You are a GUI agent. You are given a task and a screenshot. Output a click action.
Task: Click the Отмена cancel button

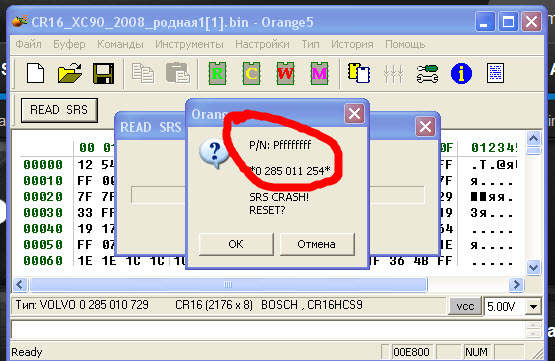tap(317, 244)
